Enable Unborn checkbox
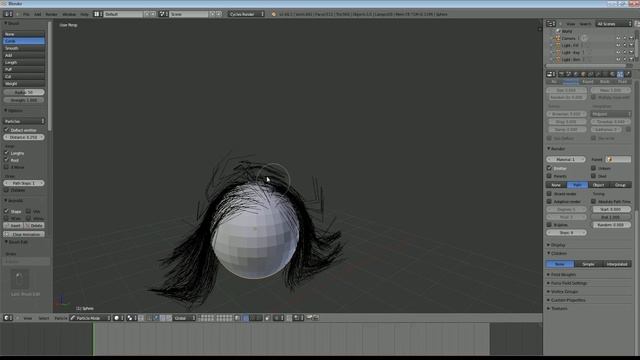 (x=593, y=168)
